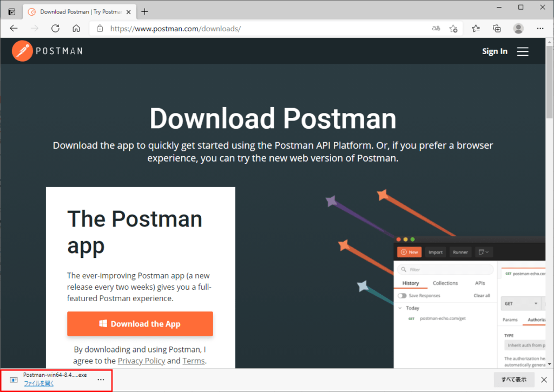Image resolution: width=554 pixels, height=392 pixels.
Task: Click the profile avatar icon
Action: click(518, 28)
